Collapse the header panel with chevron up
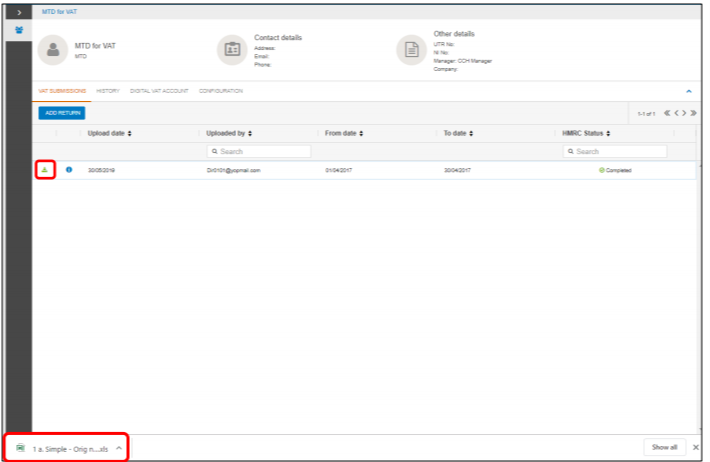The width and height of the screenshot is (710, 462). point(689,91)
